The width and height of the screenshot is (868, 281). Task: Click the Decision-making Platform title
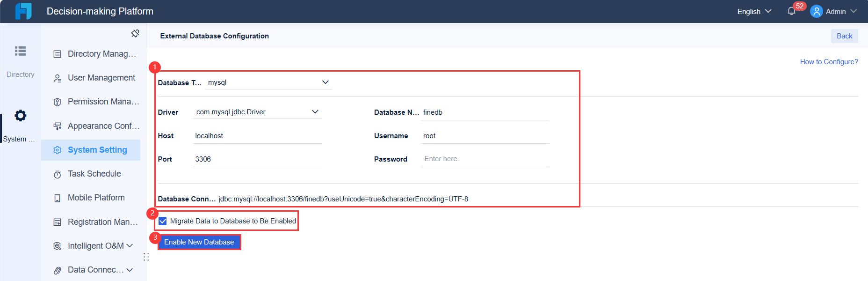tap(100, 11)
